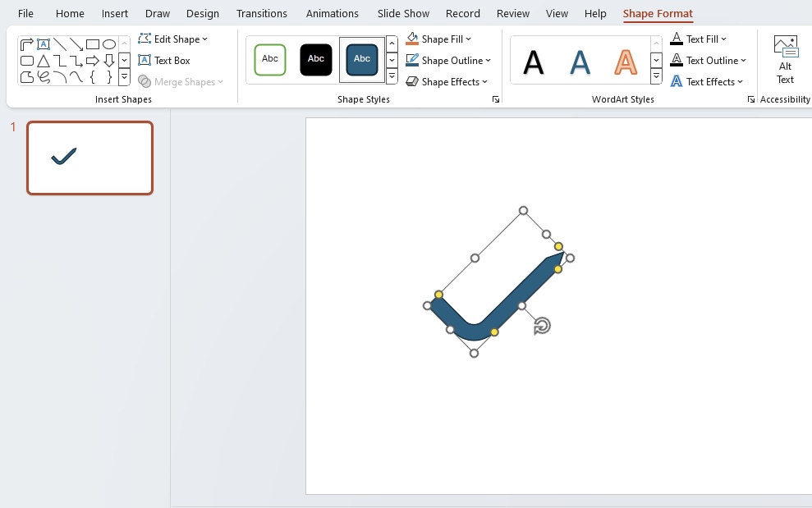This screenshot has height=508, width=812.
Task: Go to the Design tab
Action: point(203,13)
